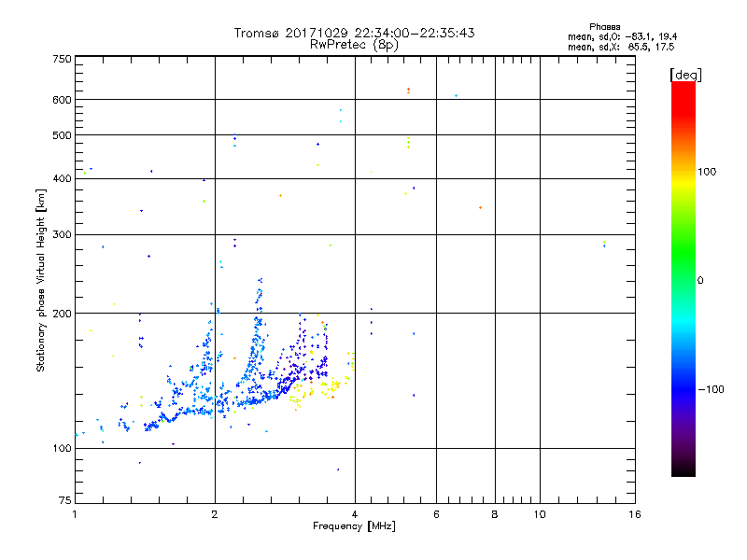The height and width of the screenshot is (560, 747).
Task: Click 'mean, sd,X: 85.5, 17.5' text
Action: [x=621, y=48]
